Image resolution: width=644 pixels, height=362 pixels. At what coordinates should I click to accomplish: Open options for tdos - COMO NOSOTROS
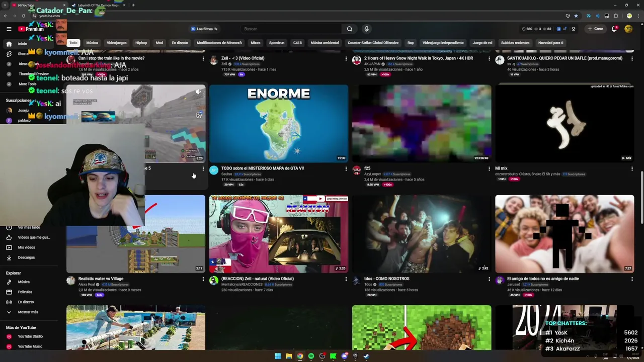coord(489,279)
